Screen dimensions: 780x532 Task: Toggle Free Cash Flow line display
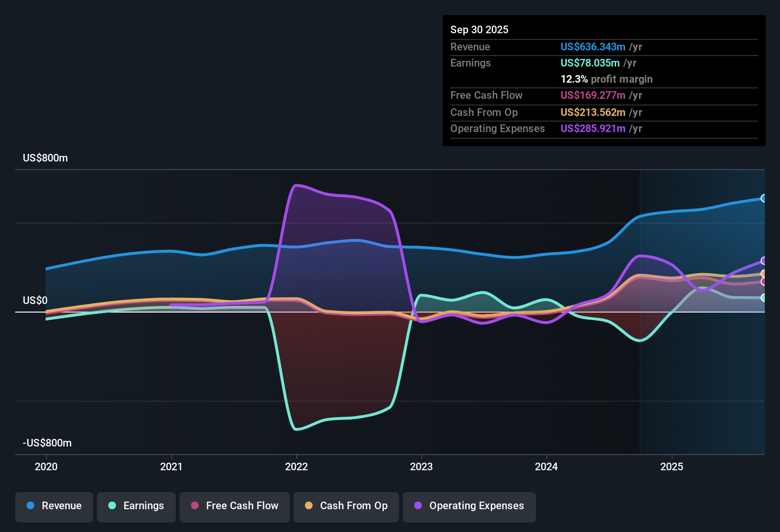234,506
